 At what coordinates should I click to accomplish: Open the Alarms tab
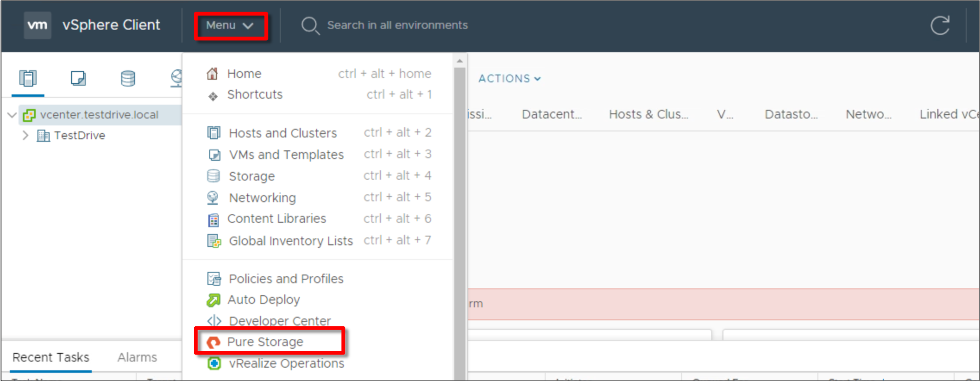tap(137, 357)
